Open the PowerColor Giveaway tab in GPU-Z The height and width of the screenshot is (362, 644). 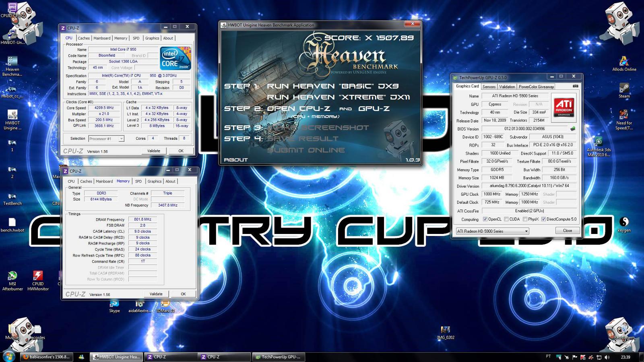pyautogui.click(x=537, y=87)
